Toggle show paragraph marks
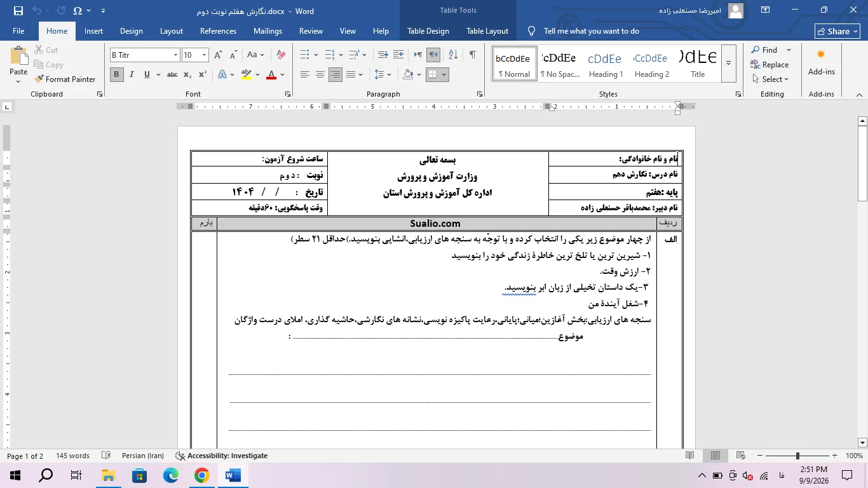Image resolution: width=868 pixels, height=488 pixels. [472, 55]
